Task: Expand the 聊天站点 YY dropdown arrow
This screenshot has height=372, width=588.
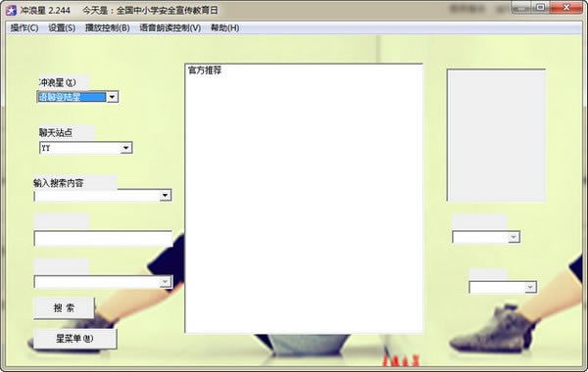Action: [126, 148]
